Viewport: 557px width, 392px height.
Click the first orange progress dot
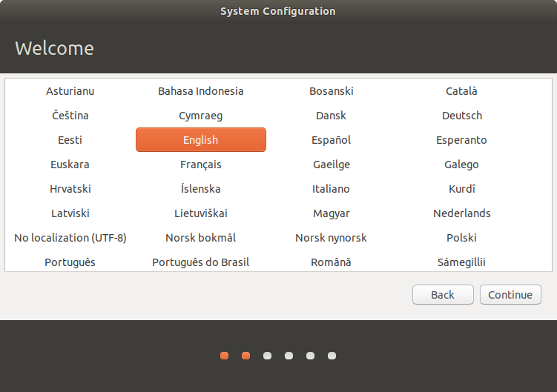(224, 356)
